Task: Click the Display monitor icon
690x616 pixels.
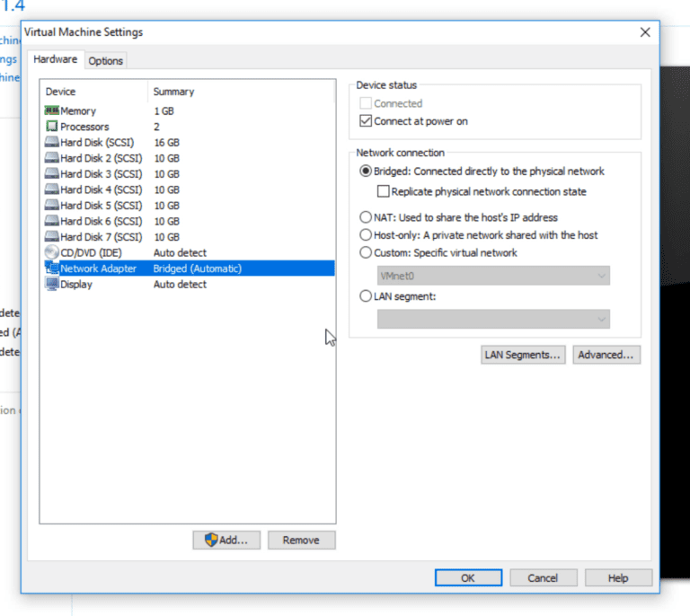Action: coord(51,285)
